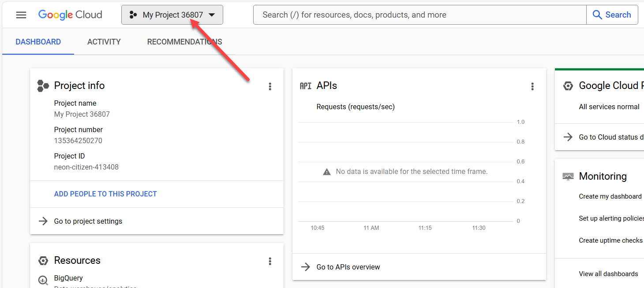Click the Requests (requests/sec) chart label
The height and width of the screenshot is (288, 644).
[x=356, y=107]
